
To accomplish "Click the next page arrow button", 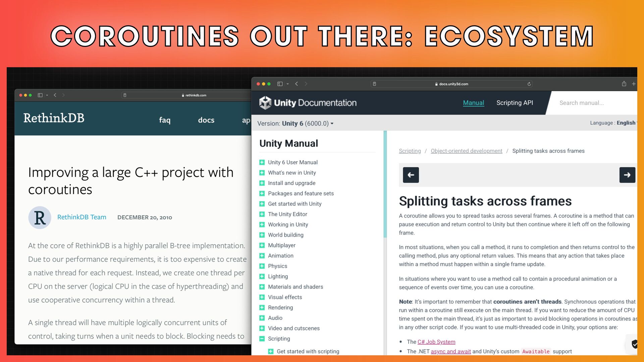I will (627, 175).
